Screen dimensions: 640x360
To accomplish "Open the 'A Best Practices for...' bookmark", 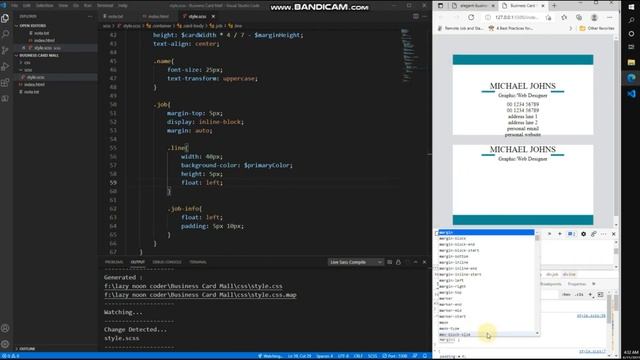I will pyautogui.click(x=511, y=29).
